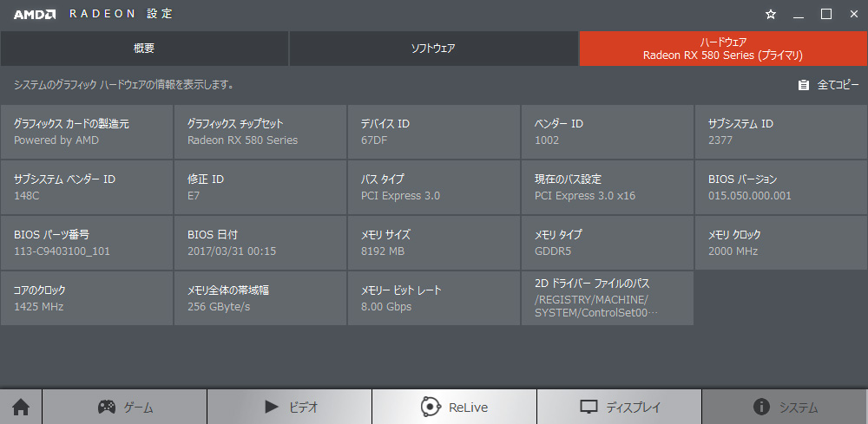
Task: Click メモリ全体の帯域幅 value 256 GByte/s
Action: click(x=219, y=306)
